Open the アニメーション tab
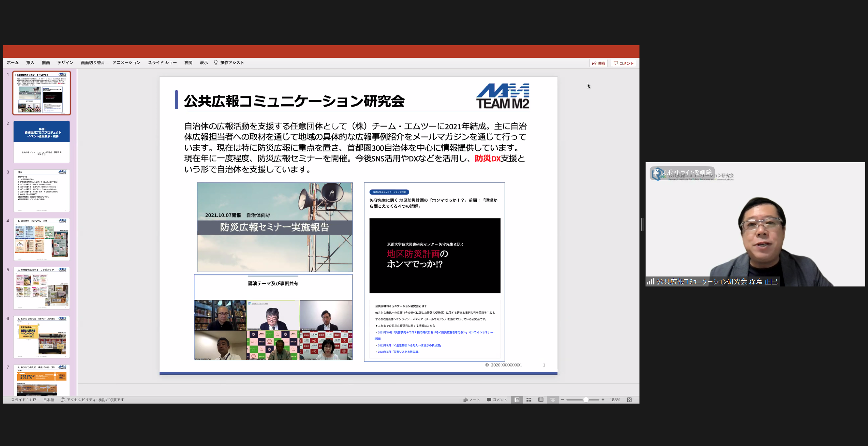This screenshot has height=446, width=868. 126,63
